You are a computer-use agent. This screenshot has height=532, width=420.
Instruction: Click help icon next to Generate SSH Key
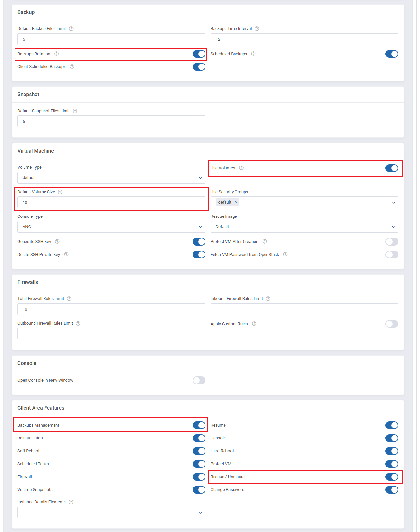(x=57, y=242)
